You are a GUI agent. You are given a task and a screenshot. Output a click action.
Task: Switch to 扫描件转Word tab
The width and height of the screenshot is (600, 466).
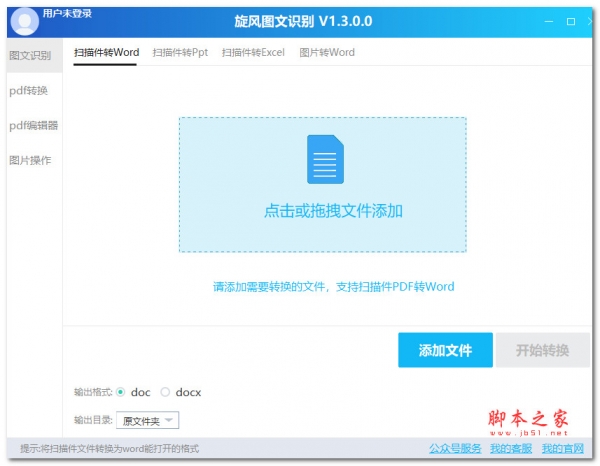coord(106,53)
